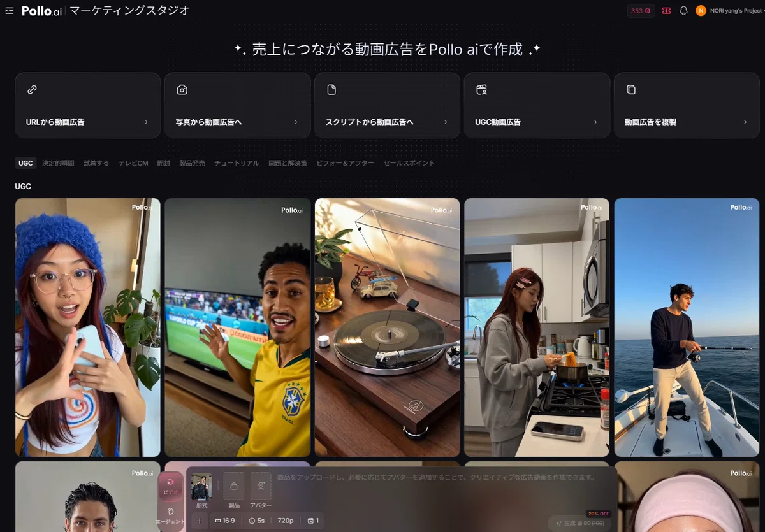Switch to the 問題と解決策 tab
The height and width of the screenshot is (532, 765).
[288, 163]
